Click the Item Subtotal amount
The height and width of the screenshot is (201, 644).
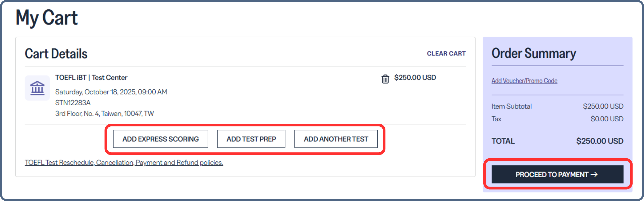[603, 106]
